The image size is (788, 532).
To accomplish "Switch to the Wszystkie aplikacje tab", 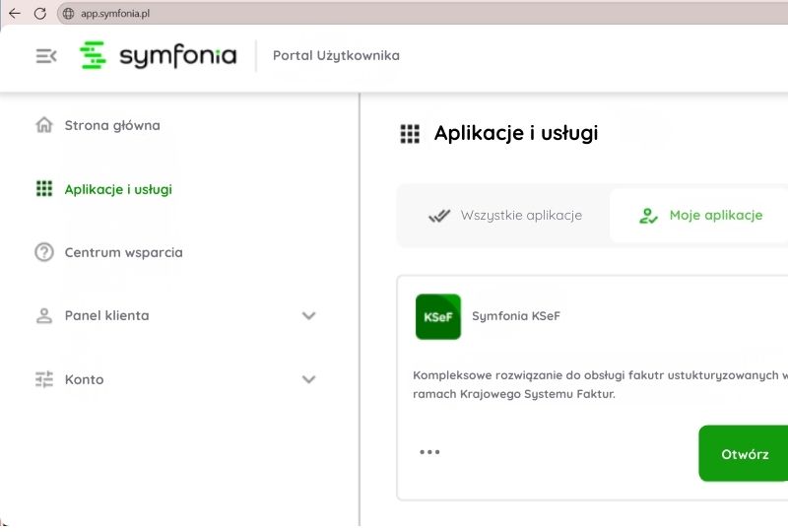I will click(504, 215).
